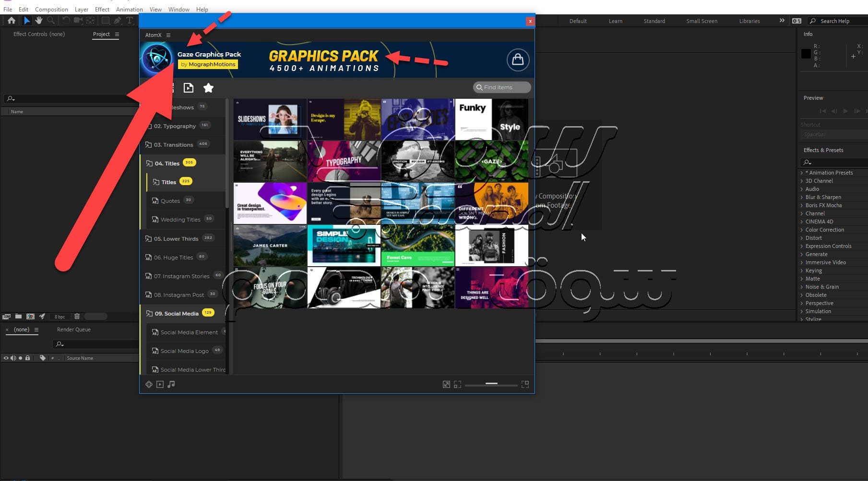Click the workspace reset icon next to Search Help
868x481 pixels.
pyautogui.click(x=797, y=21)
